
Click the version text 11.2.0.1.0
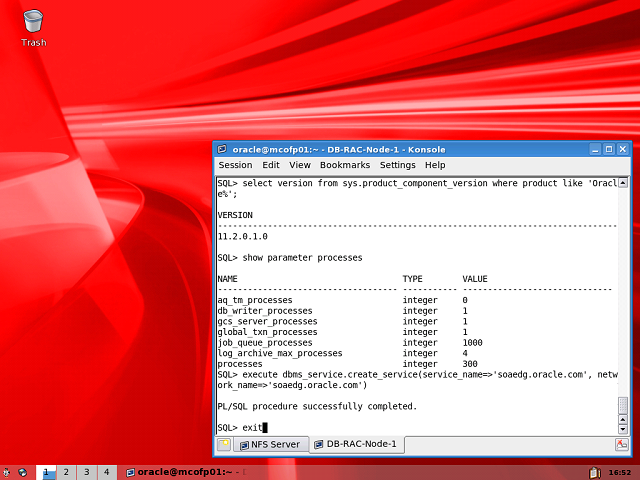click(x=242, y=236)
